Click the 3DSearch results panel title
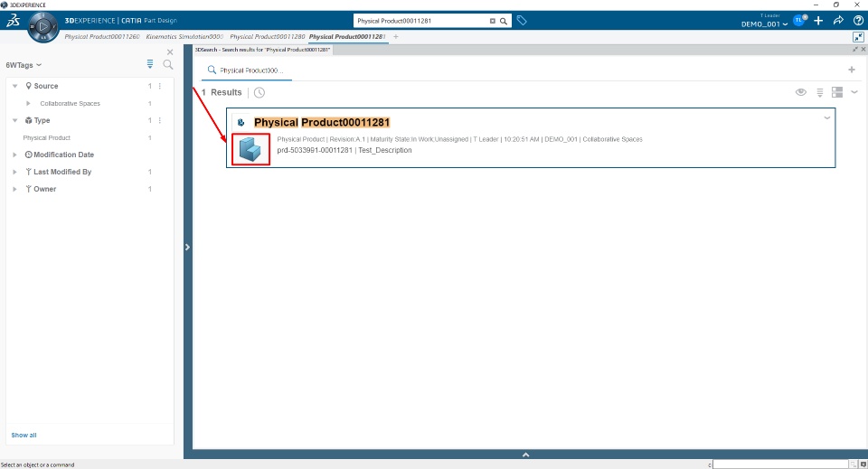 tap(262, 50)
